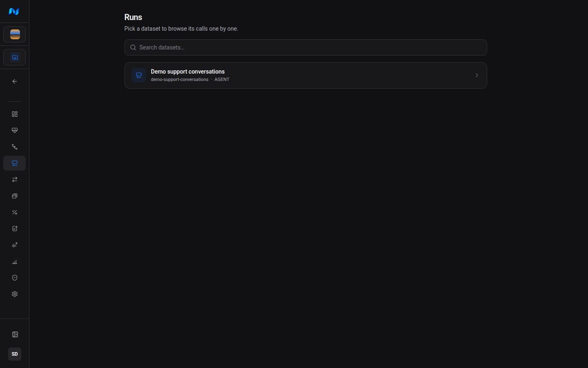Image resolution: width=588 pixels, height=368 pixels.
Task: Open the waveform sparkle icon
Action: click(15, 245)
